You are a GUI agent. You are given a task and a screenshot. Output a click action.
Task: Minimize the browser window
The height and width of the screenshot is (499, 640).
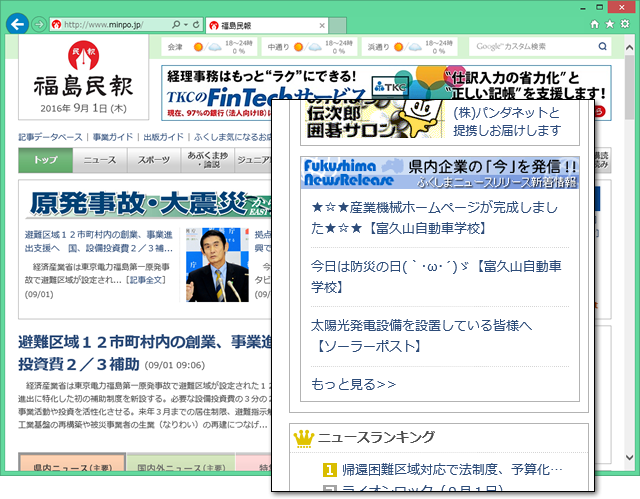(583, 8)
